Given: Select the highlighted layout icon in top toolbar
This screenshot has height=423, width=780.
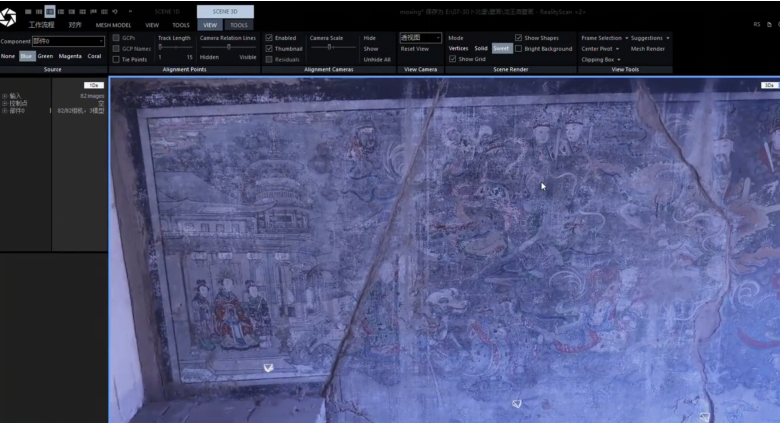Looking at the screenshot, I should click(x=50, y=11).
